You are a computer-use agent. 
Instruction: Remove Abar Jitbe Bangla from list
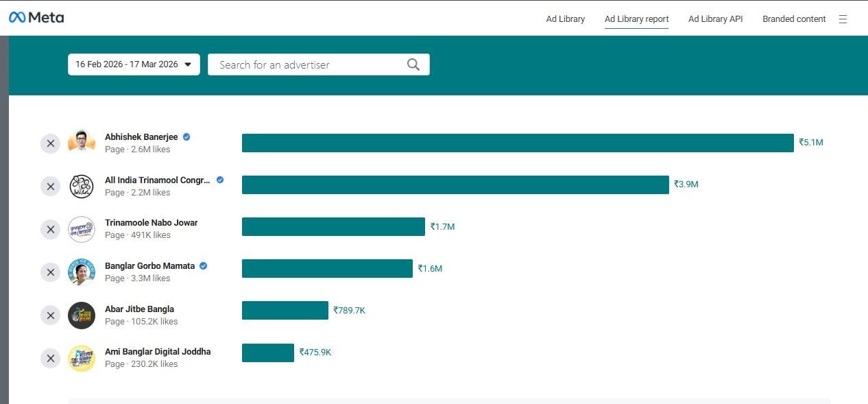point(50,316)
